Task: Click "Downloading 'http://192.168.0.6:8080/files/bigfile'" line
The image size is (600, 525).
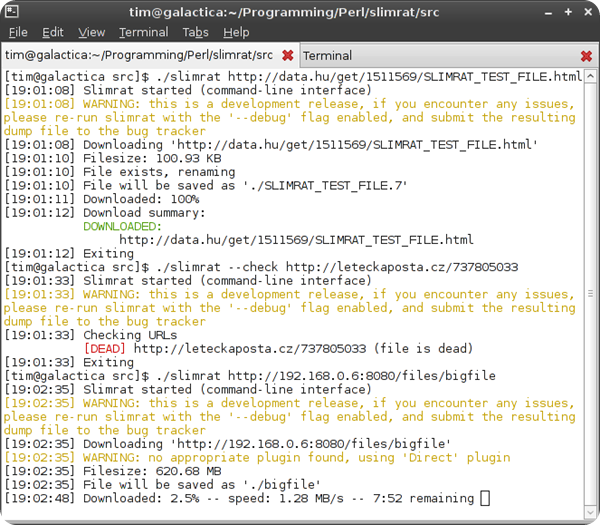Action: point(228,444)
